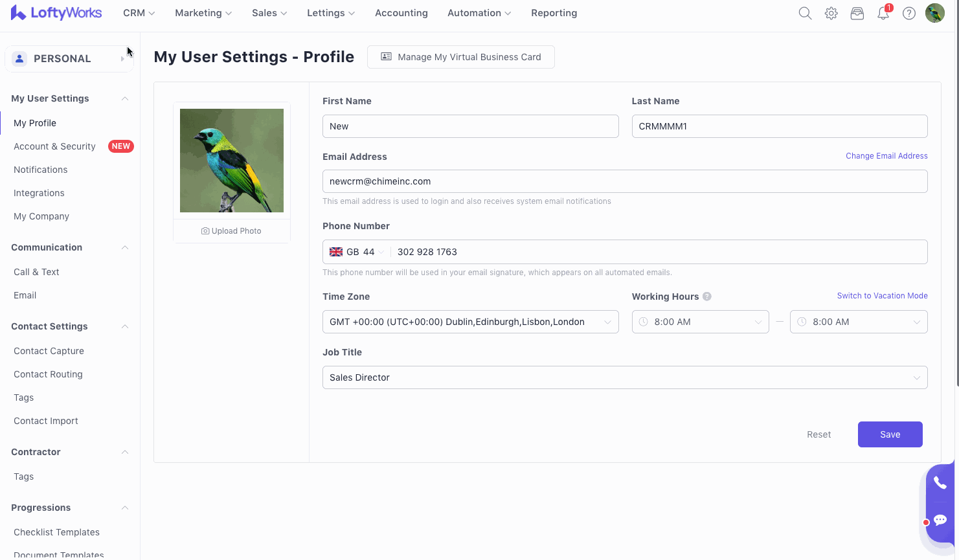Open the Time Zone dropdown
Image resolution: width=959 pixels, height=560 pixels.
[x=470, y=322]
